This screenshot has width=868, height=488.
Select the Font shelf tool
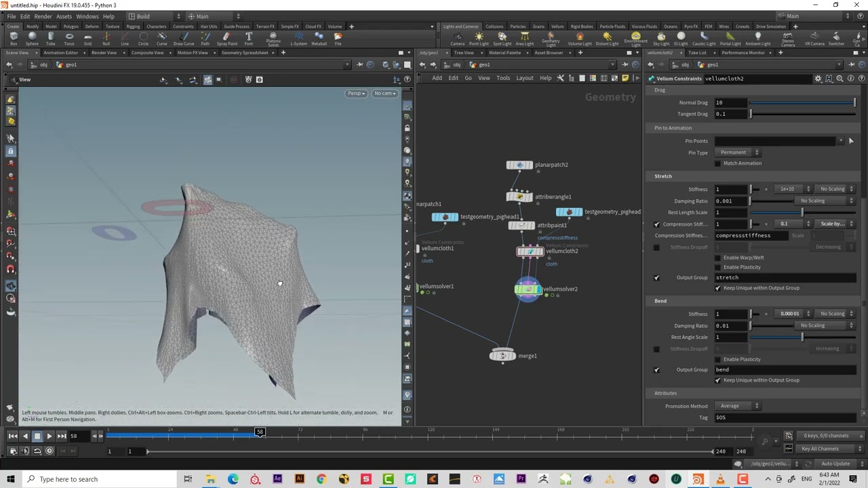point(249,39)
